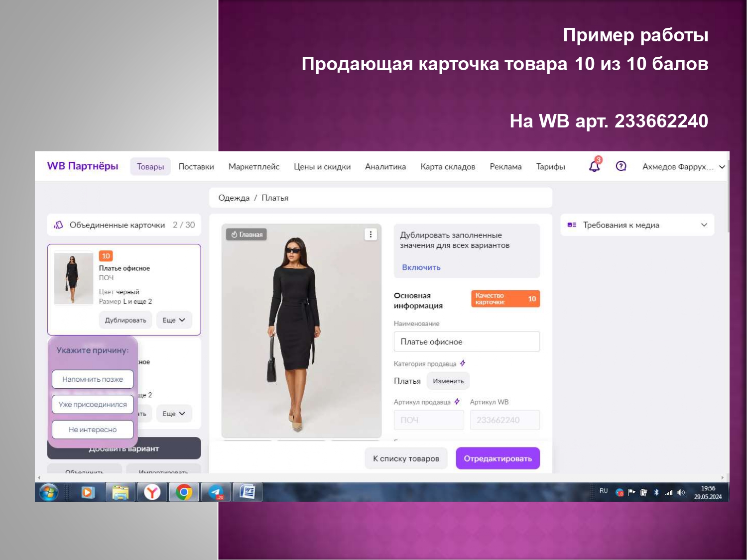The height and width of the screenshot is (560, 747).
Task: Click the WB Партнёры logo
Action: (x=83, y=166)
